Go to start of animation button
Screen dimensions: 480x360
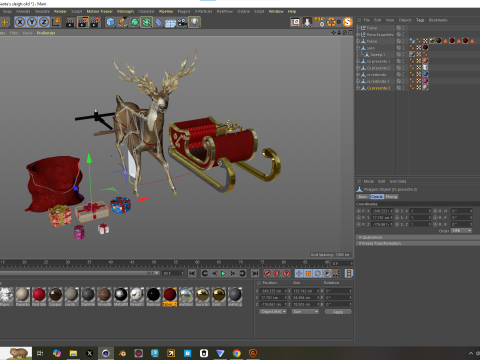(192, 273)
